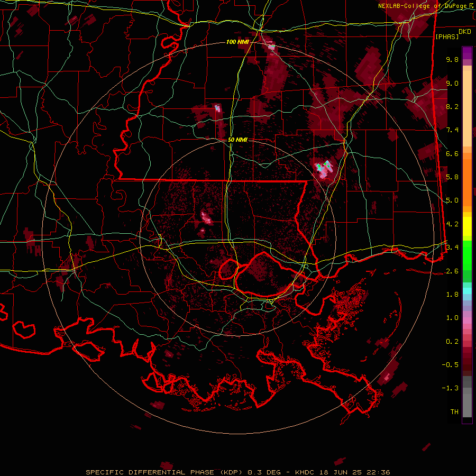This screenshot has width=476, height=476.
Task: Select the 8.2 scale value
Action: [452, 106]
